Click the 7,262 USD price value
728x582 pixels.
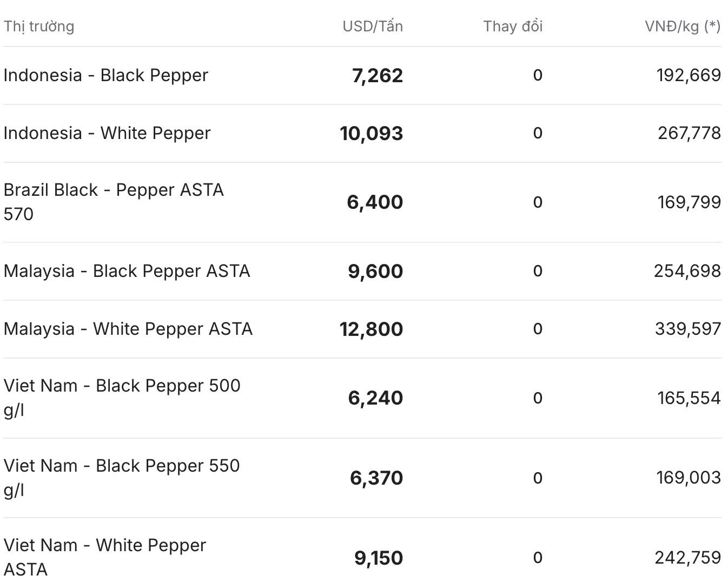378,76
